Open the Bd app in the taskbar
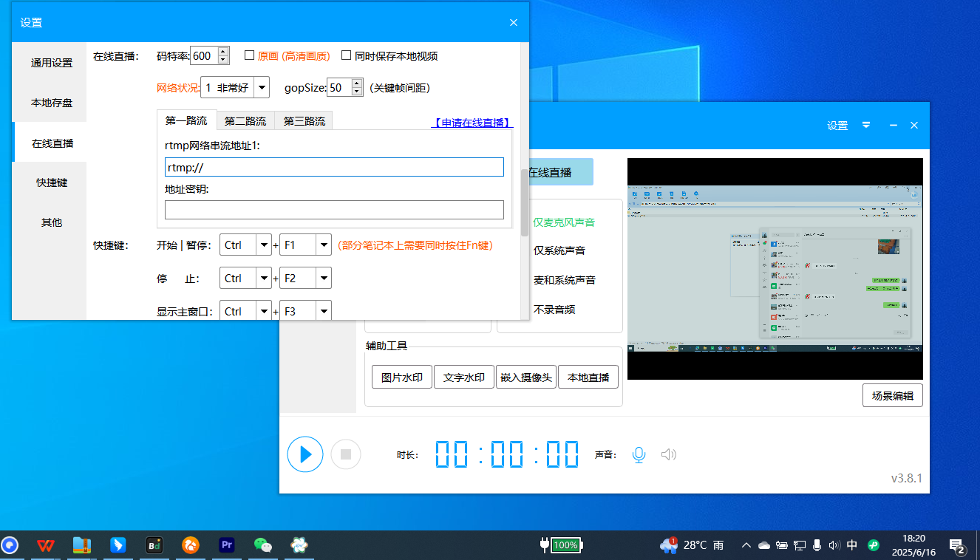Image resolution: width=980 pixels, height=560 pixels. [x=154, y=545]
